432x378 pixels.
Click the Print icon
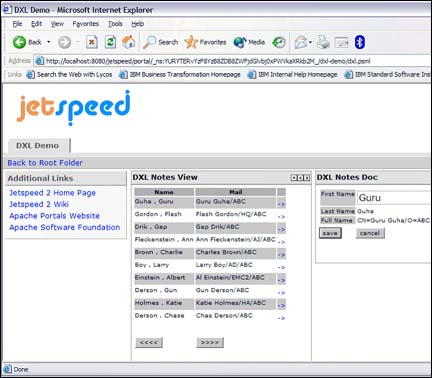point(323,42)
